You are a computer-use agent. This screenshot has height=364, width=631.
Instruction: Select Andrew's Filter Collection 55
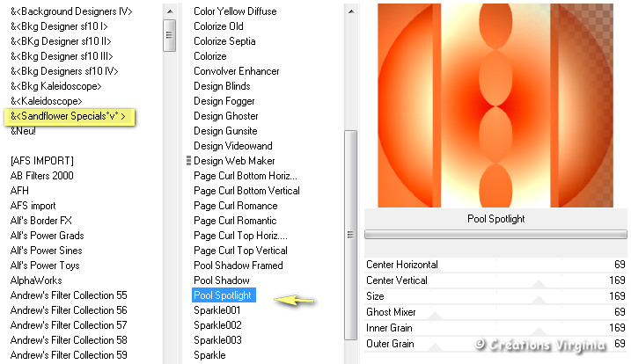pyautogui.click(x=69, y=295)
